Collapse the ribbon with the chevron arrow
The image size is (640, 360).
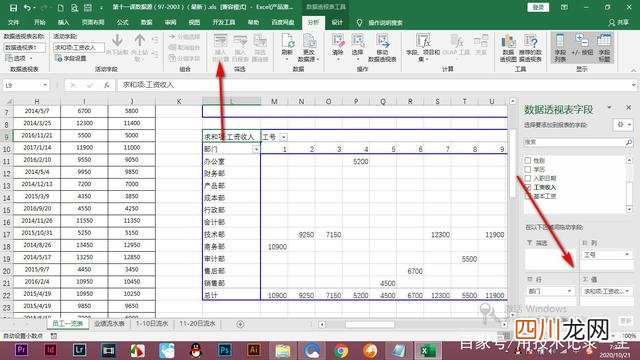point(633,70)
